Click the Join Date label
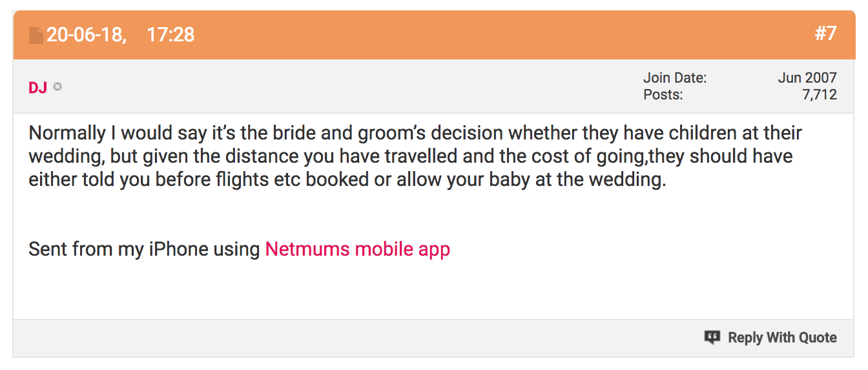The height and width of the screenshot is (370, 868). [x=675, y=78]
